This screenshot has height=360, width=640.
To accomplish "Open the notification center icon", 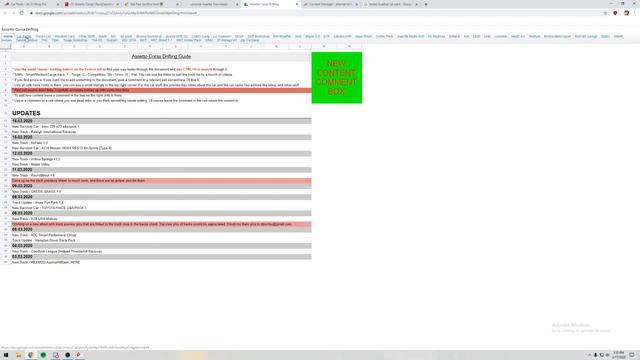I will tap(632, 355).
